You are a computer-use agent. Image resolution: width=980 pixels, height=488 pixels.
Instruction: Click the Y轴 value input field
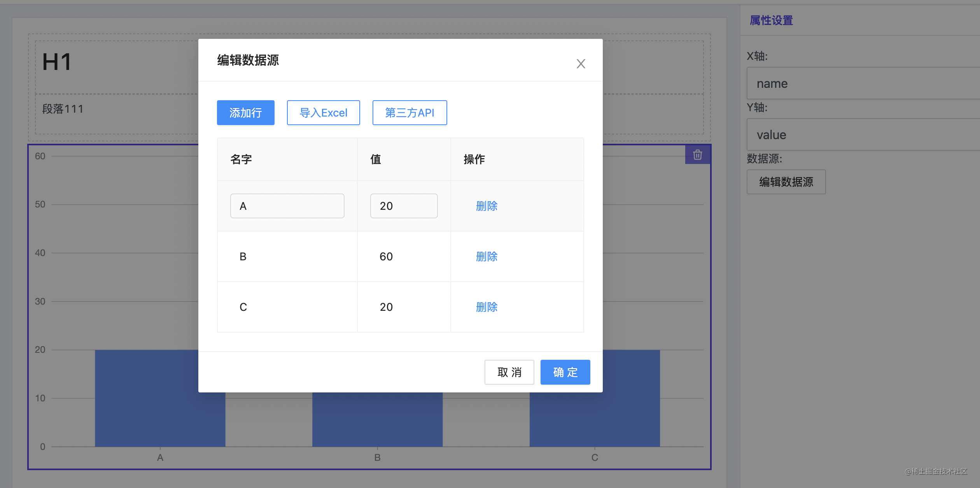[863, 134]
